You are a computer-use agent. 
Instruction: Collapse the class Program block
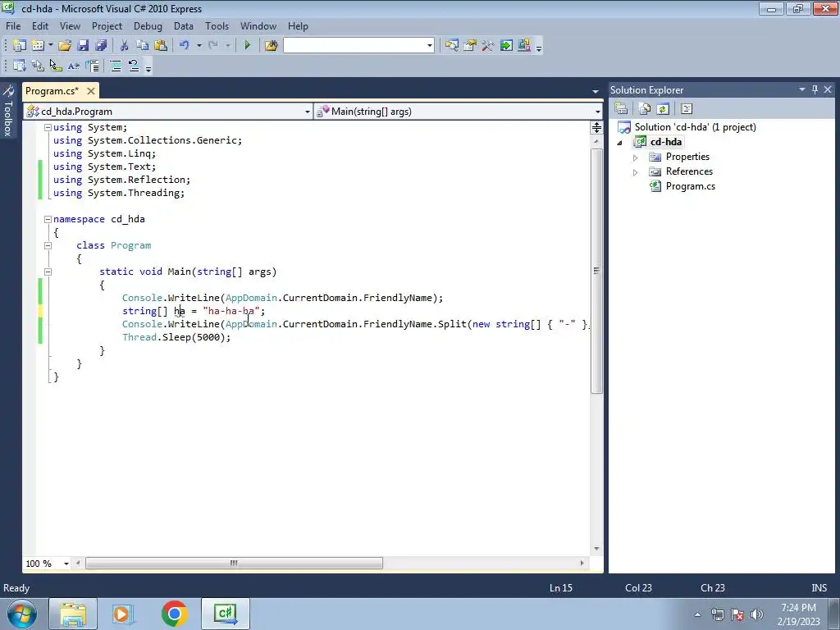pos(48,245)
